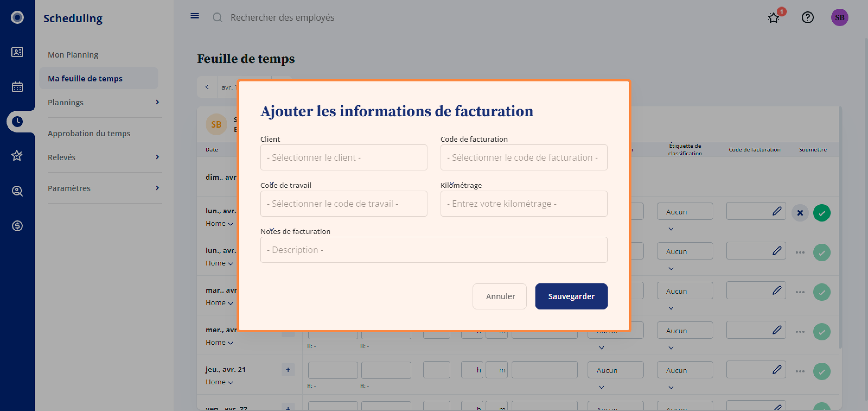The image size is (868, 411).
Task: Submit mar. row with green check
Action: pos(822,292)
